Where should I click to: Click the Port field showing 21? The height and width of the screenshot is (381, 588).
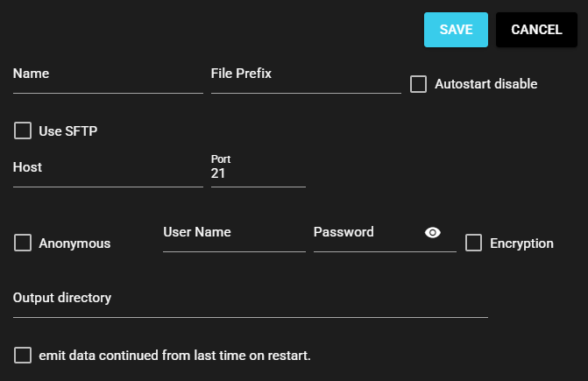tap(258, 174)
